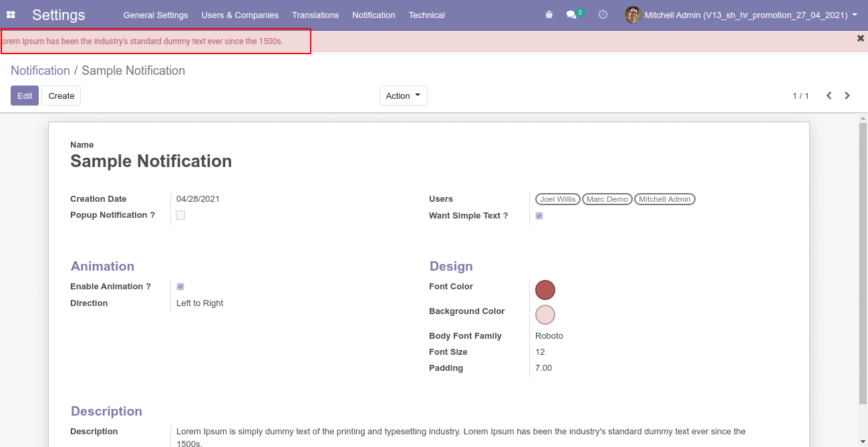This screenshot has height=447, width=868.
Task: Open the General Settings menu
Action: pos(156,15)
